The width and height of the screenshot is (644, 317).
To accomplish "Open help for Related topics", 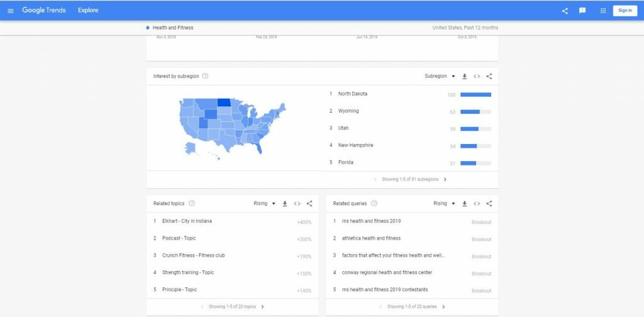I will 191,203.
